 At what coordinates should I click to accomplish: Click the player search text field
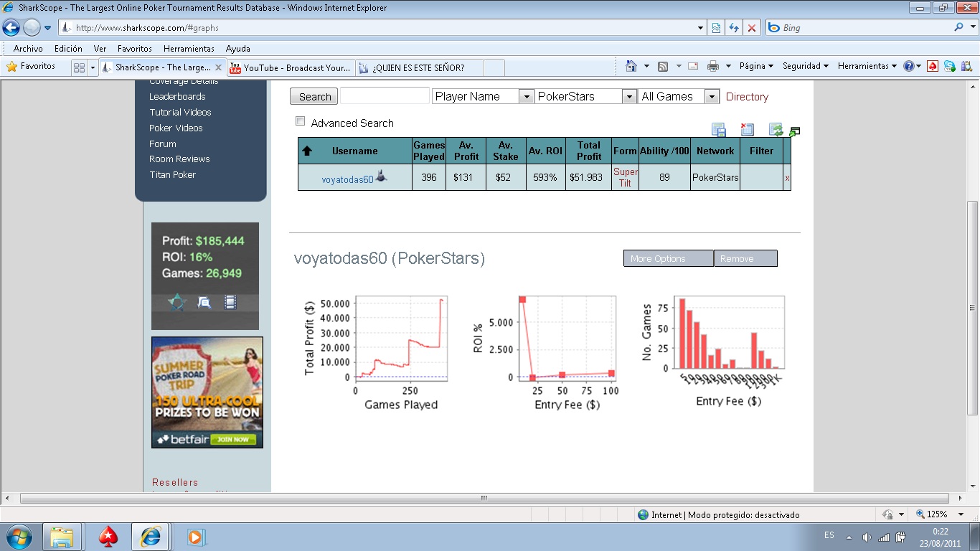(385, 96)
